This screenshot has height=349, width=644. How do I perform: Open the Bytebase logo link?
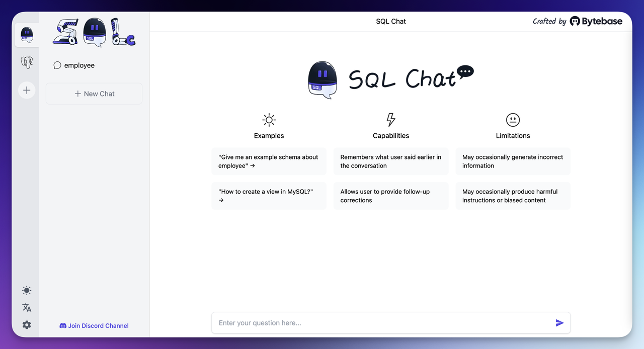(596, 21)
